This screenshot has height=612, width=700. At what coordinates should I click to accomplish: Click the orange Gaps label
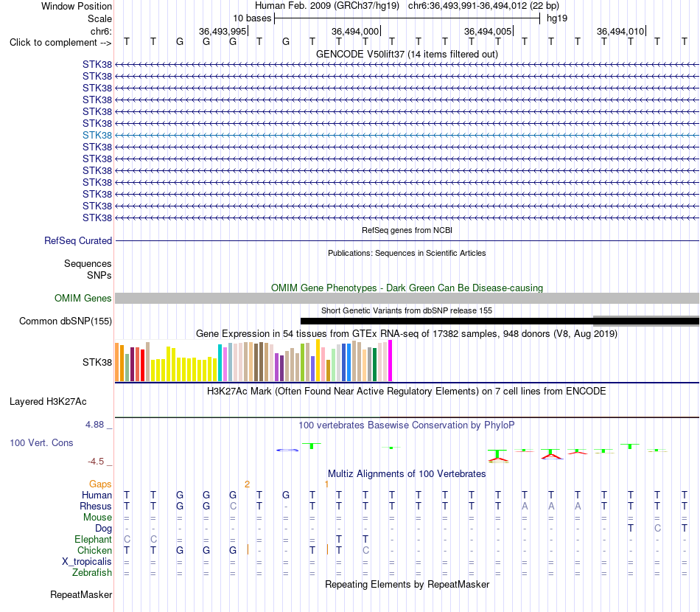[100, 484]
